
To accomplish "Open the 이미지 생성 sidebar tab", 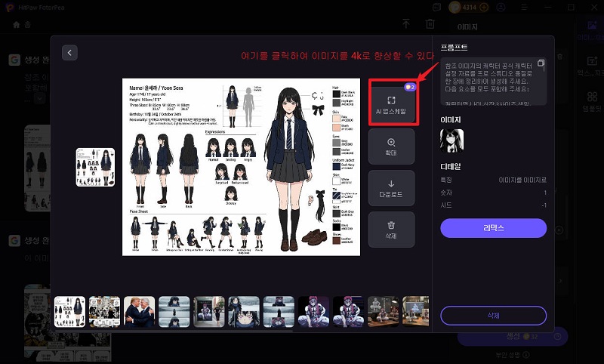I will point(592,30).
